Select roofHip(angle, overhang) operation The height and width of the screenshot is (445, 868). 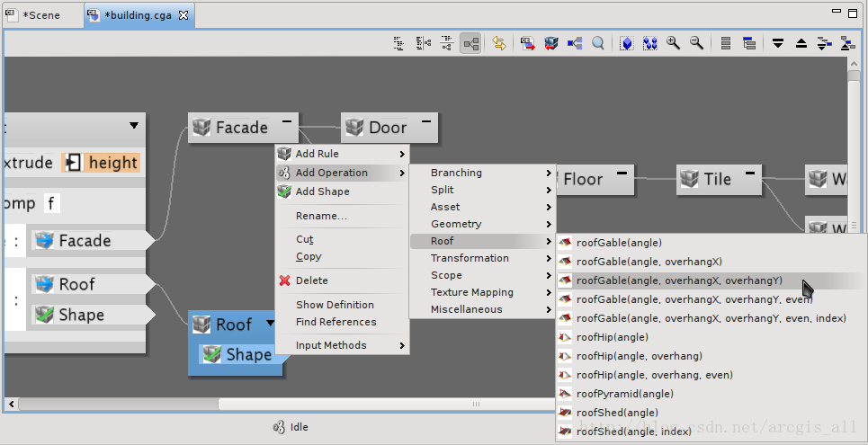pos(711,356)
